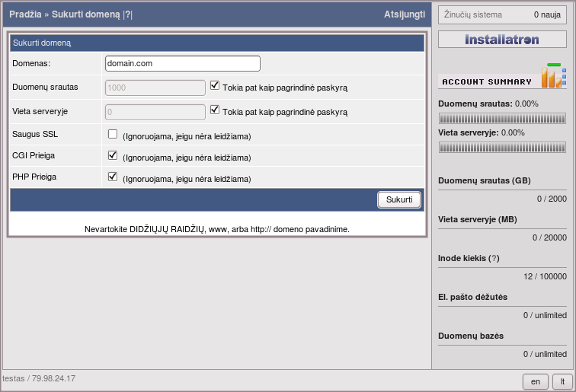Toggle the PHP Prieiga checkbox
576x392 pixels.
point(113,177)
